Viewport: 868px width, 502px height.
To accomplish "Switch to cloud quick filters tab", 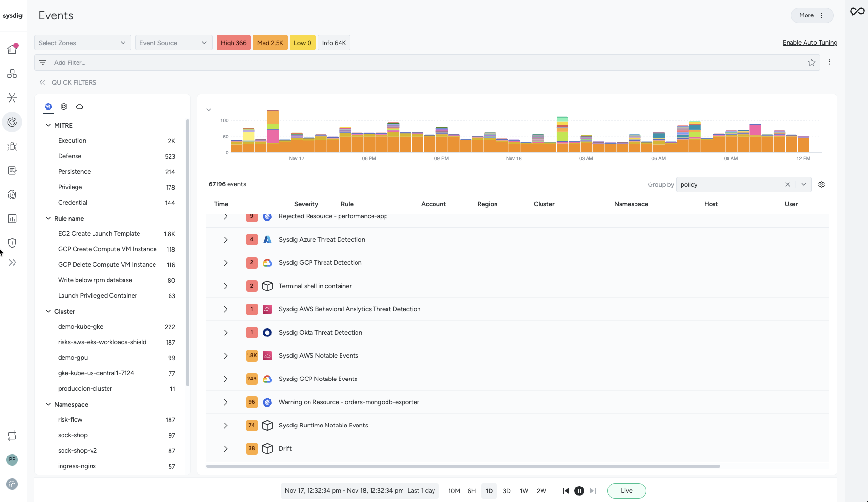I will point(79,106).
